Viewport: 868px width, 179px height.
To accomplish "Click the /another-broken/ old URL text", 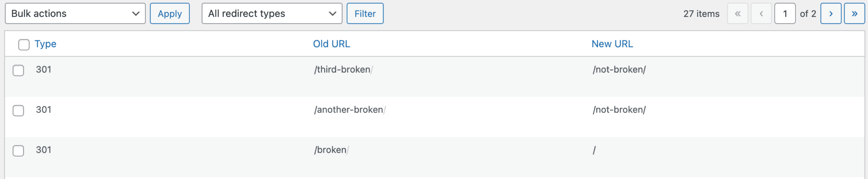I will [x=349, y=110].
